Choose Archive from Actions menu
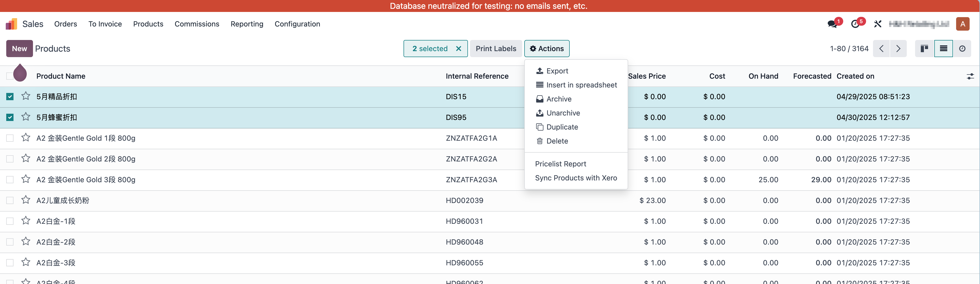Image resolution: width=980 pixels, height=284 pixels. click(559, 99)
